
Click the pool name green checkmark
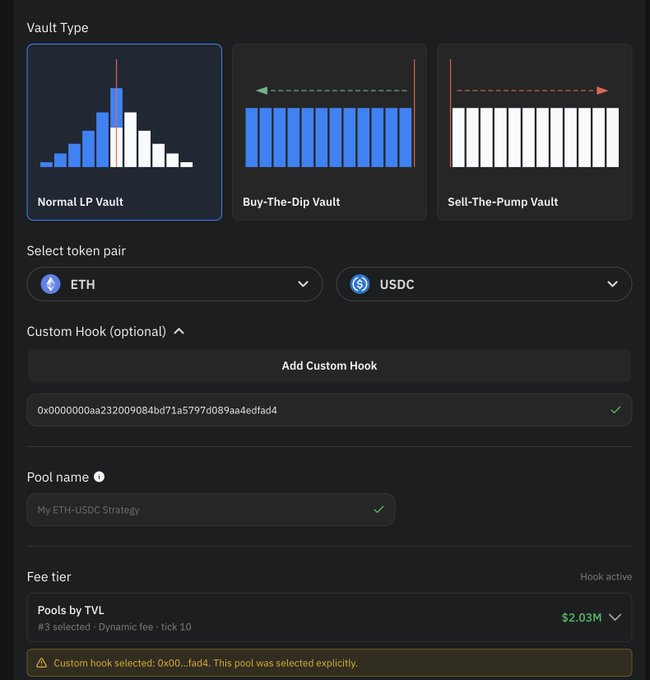[379, 510]
